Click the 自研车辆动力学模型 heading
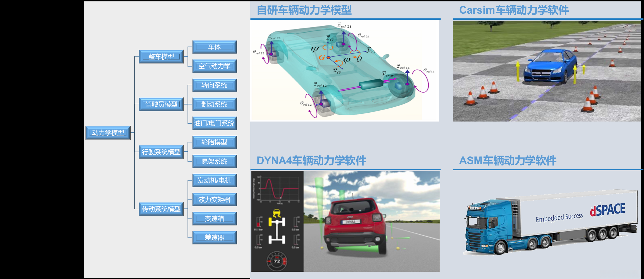Screen dimensions: 644x279 [x=304, y=10]
